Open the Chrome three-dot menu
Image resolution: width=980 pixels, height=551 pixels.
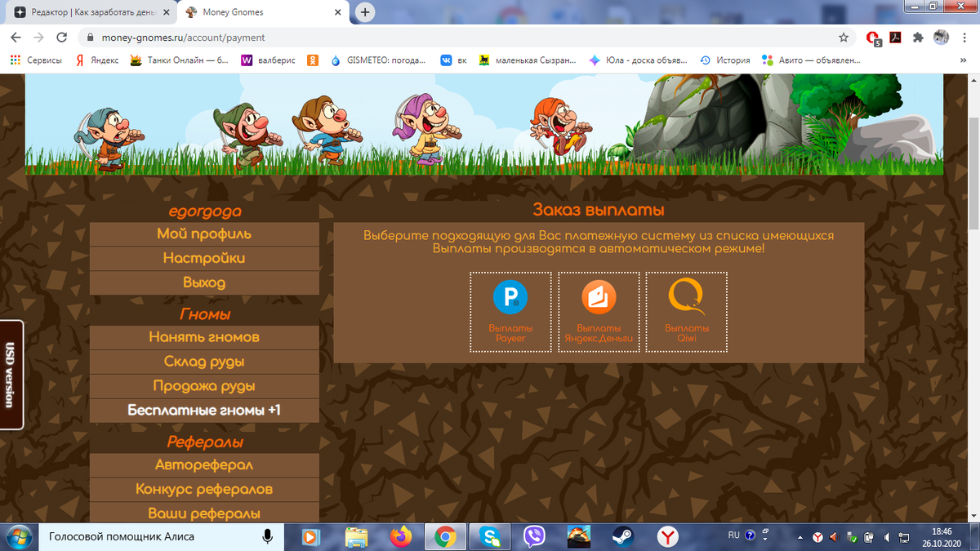click(x=964, y=38)
